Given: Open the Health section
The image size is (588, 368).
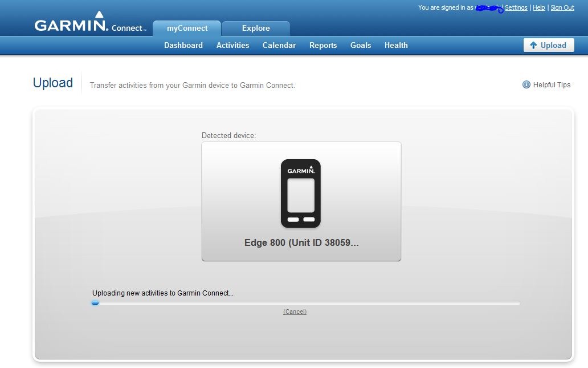Looking at the screenshot, I should [396, 45].
